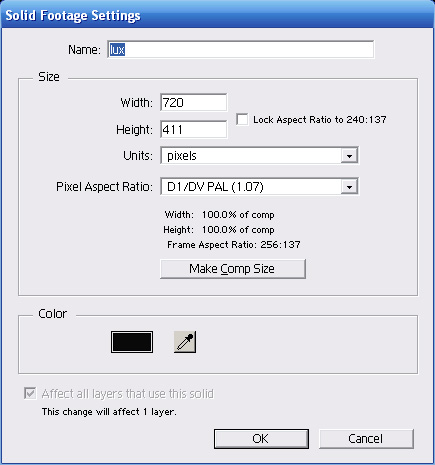Click the D1/DV PAL (1.07) combo box

[x=259, y=186]
